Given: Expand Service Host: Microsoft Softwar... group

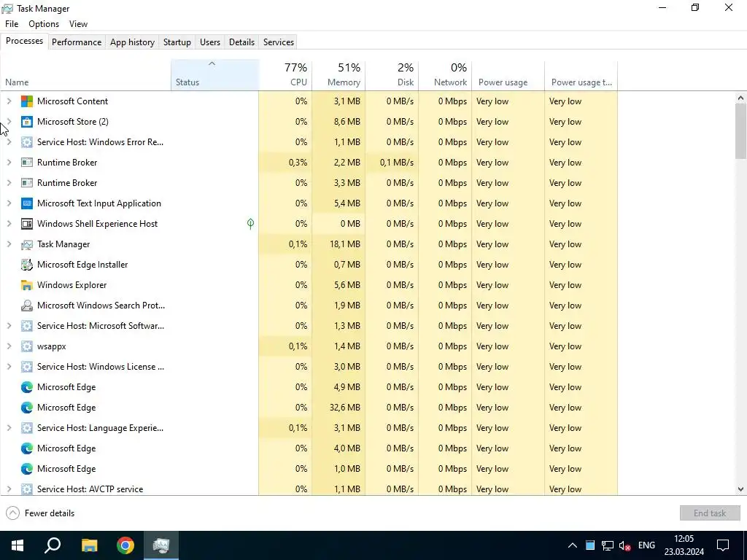Looking at the screenshot, I should [x=9, y=326].
